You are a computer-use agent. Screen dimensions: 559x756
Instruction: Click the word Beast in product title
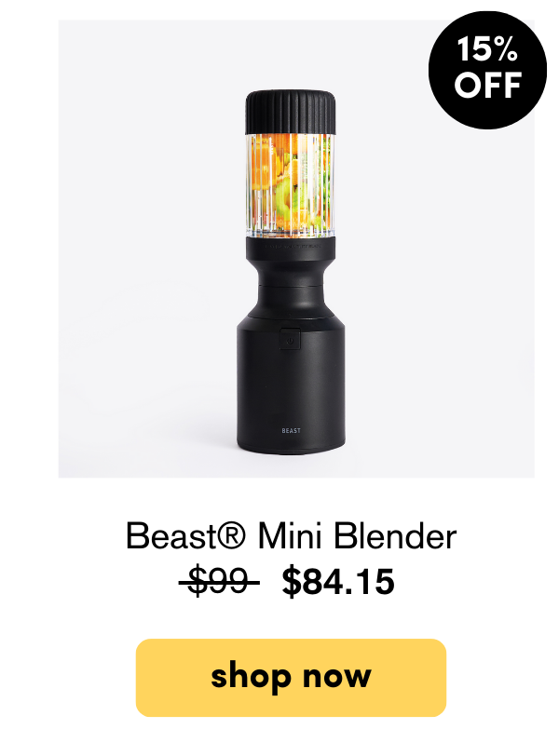(x=171, y=535)
